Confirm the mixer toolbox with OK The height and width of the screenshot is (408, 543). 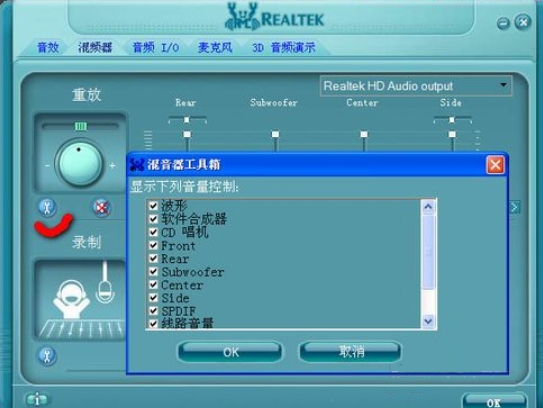click(x=230, y=352)
